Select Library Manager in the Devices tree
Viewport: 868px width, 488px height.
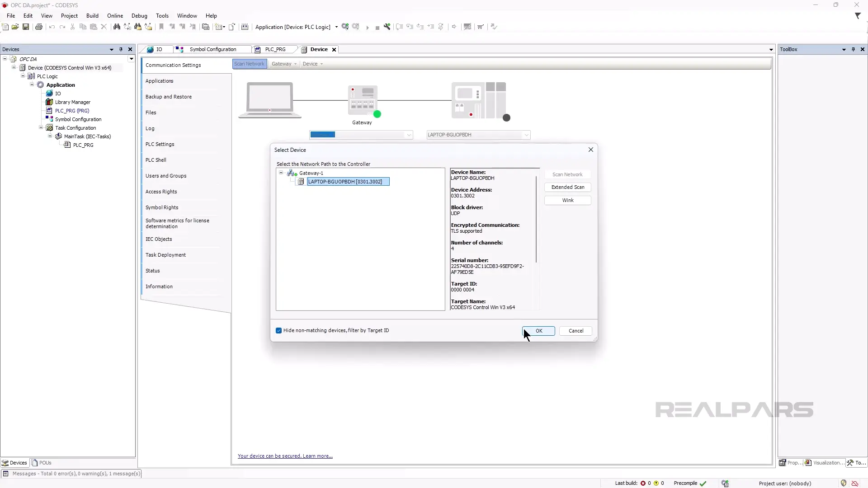click(73, 102)
